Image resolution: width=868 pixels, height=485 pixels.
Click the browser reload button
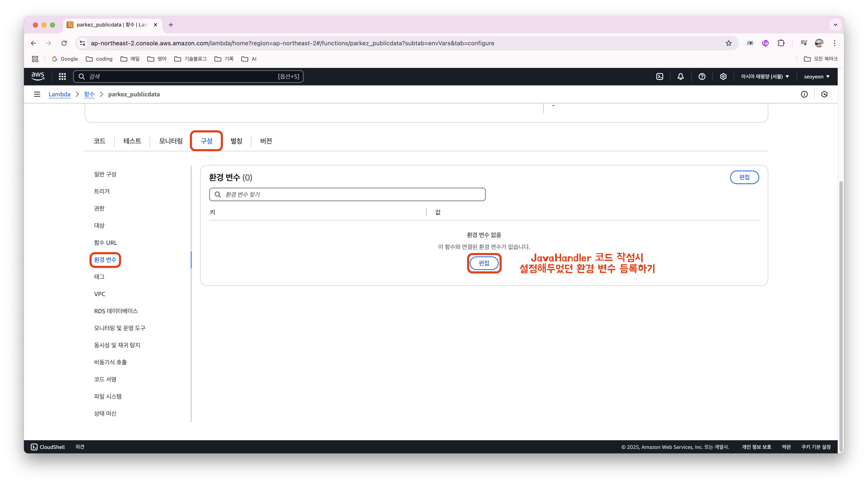64,43
